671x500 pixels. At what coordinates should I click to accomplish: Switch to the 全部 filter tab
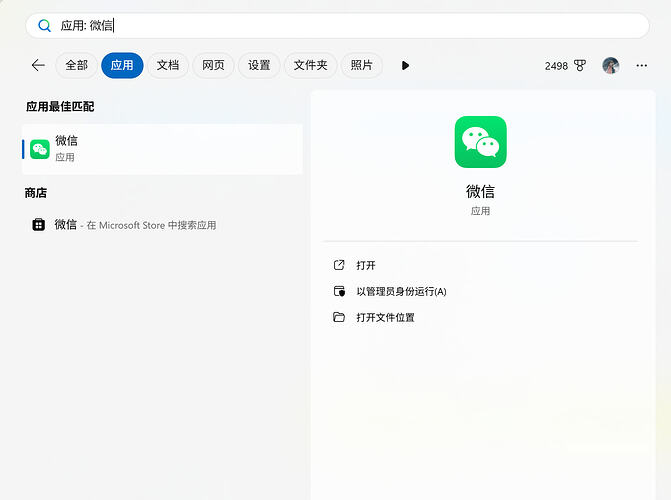(x=77, y=65)
